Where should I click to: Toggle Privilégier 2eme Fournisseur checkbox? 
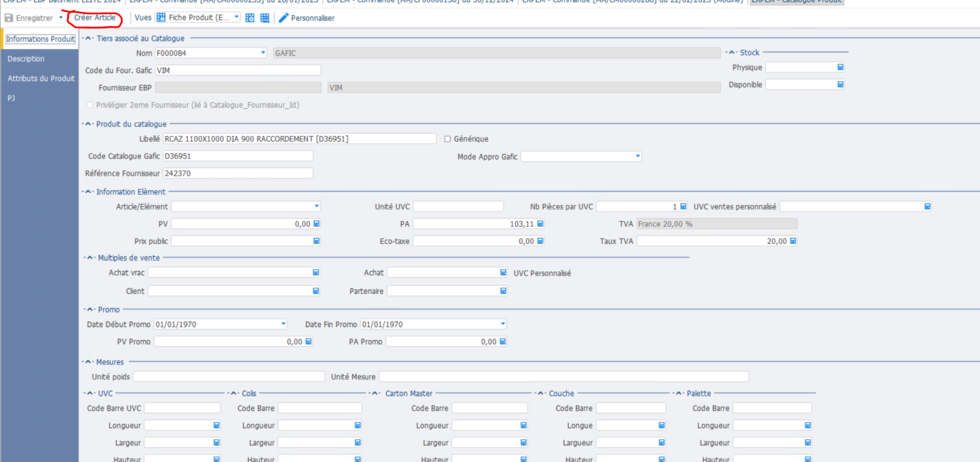pyautogui.click(x=90, y=105)
